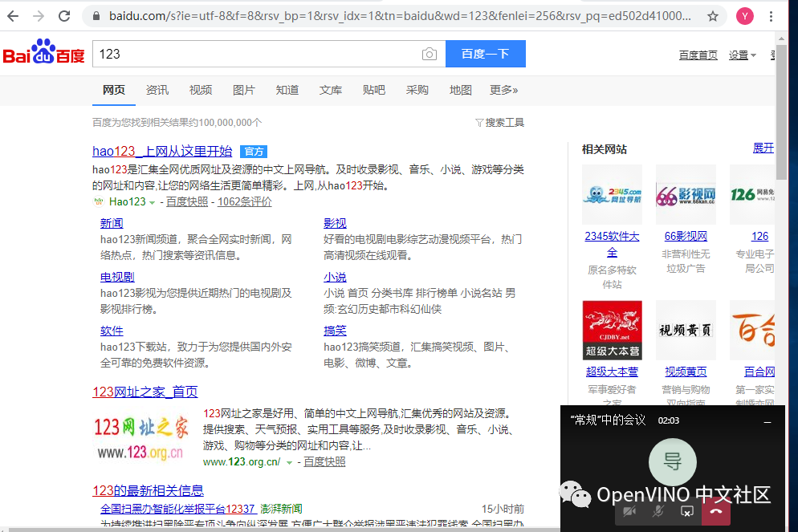Open the 视频黄页 text link
The height and width of the screenshot is (532, 798).
(686, 372)
